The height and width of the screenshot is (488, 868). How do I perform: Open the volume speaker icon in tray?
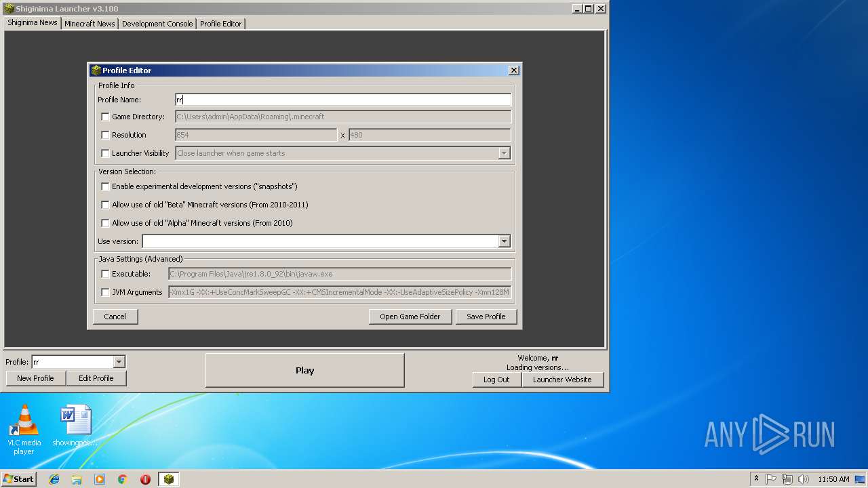coord(804,479)
